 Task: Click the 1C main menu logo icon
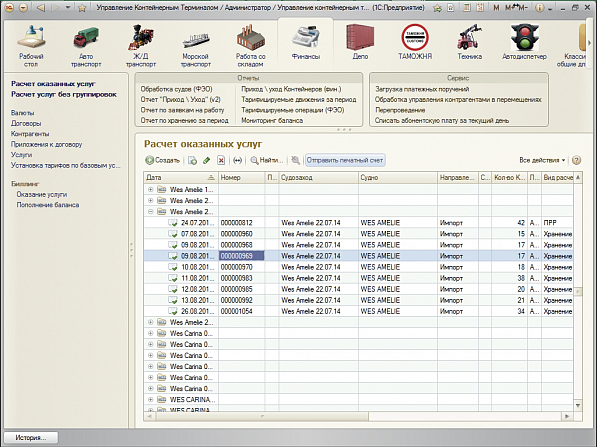point(9,7)
